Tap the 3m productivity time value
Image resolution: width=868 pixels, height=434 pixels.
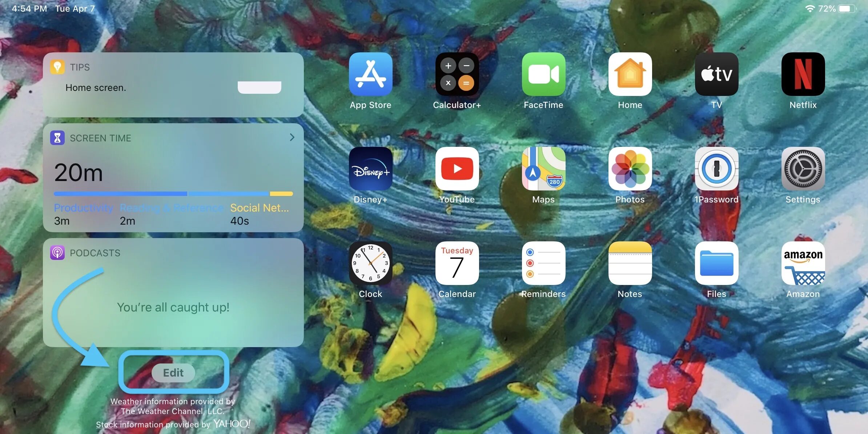click(x=62, y=221)
